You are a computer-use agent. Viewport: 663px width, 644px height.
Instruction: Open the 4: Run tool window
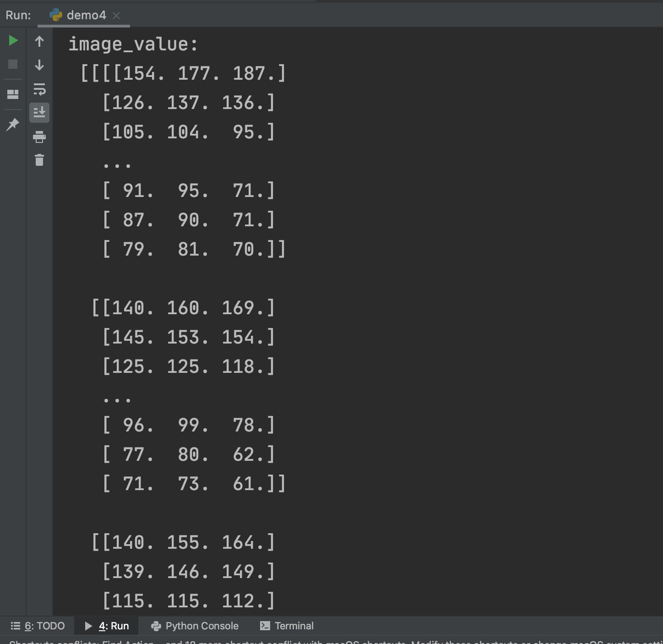(107, 626)
